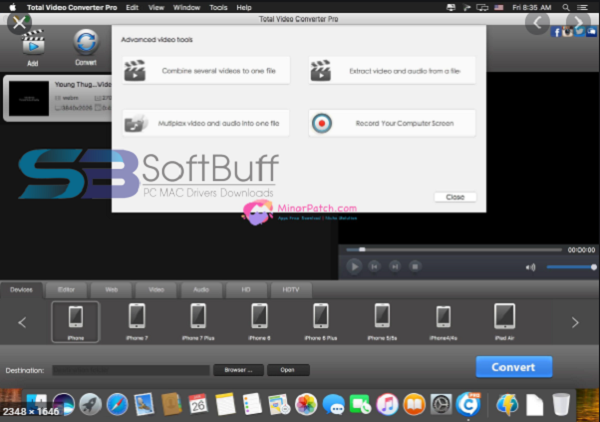This screenshot has height=422, width=600.
Task: Switch to the HDTV tab
Action: coord(291,290)
